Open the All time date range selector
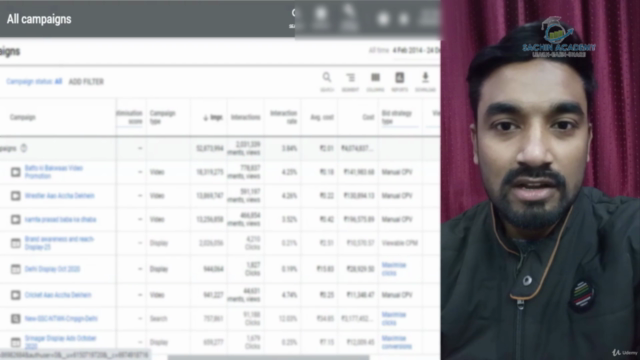The height and width of the screenshot is (360, 640). [x=404, y=50]
